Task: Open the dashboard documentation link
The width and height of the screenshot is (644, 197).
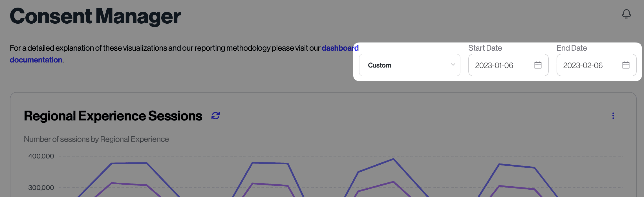Action: [36, 60]
